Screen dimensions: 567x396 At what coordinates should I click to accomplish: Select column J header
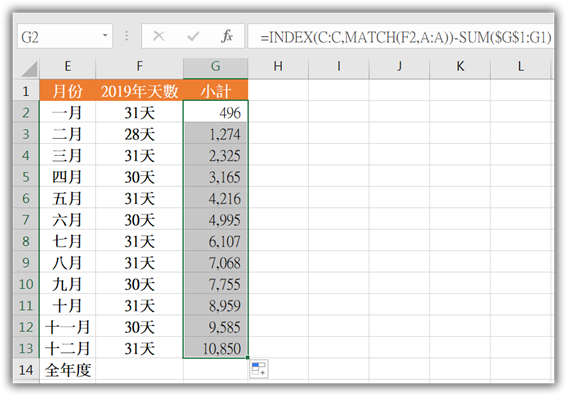(x=399, y=67)
